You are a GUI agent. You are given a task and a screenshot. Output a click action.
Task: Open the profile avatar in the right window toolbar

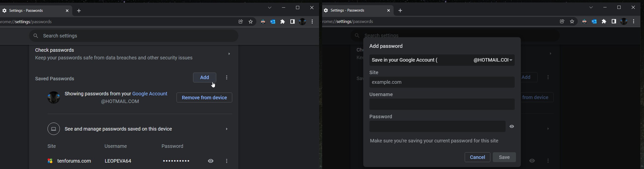(624, 21)
